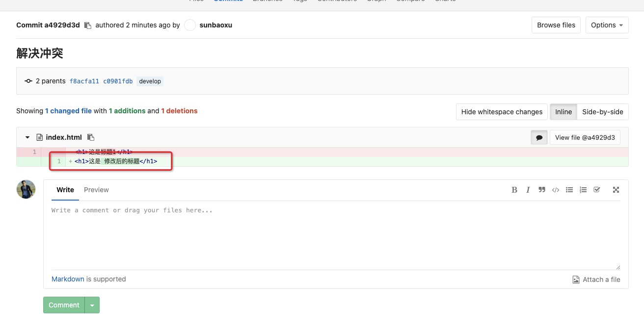The height and width of the screenshot is (330, 644).
Task: Apply bold formatting in the comment editor
Action: point(514,190)
